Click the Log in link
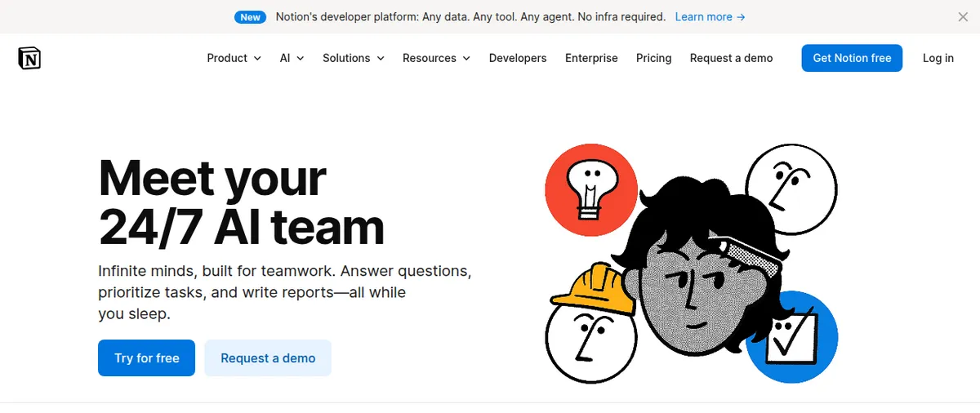980x413 pixels. tap(938, 58)
